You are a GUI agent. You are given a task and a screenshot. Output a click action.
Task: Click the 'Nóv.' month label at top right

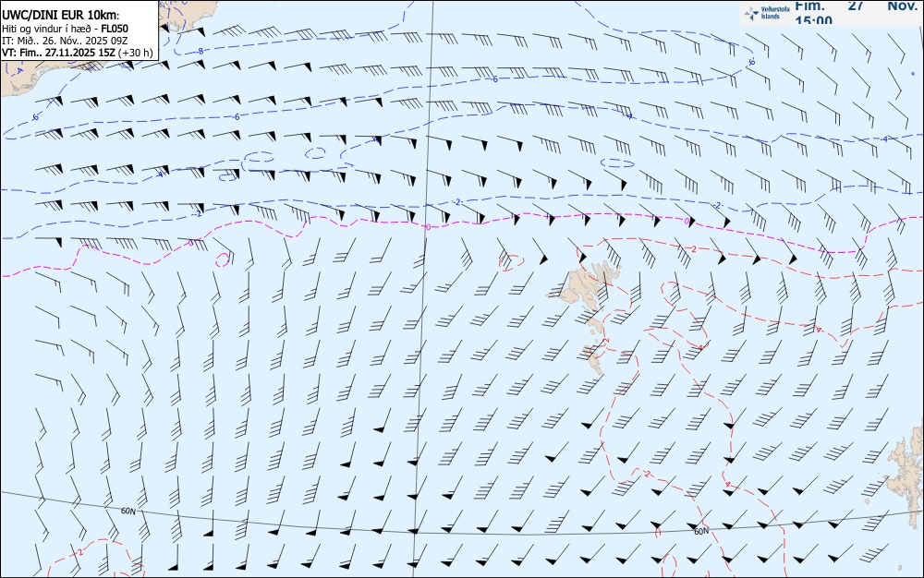(x=902, y=6)
